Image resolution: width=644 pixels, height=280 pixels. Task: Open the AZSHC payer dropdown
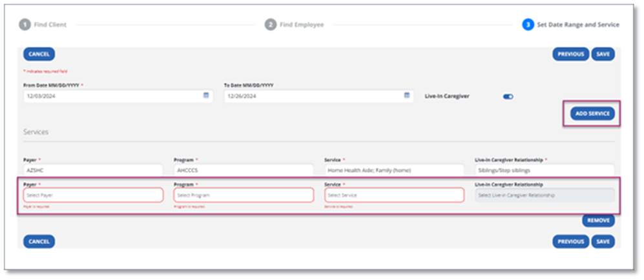(93, 170)
